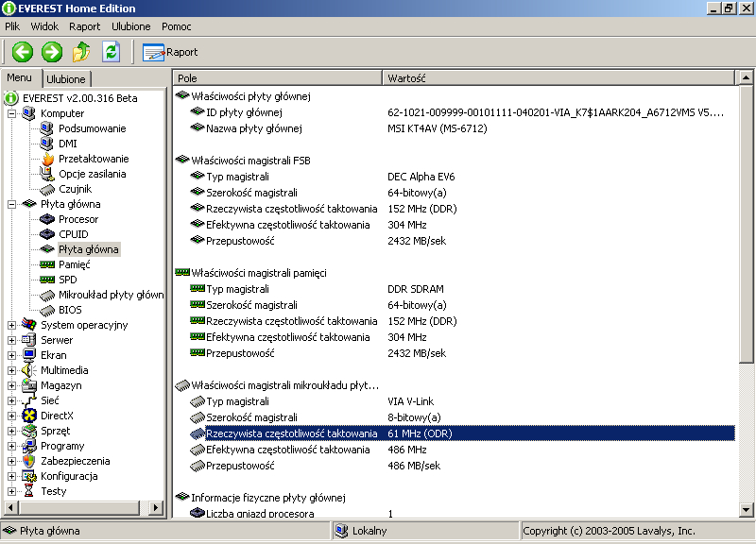Open the Ulubione menu in the menu bar
The image size is (756, 544).
131,26
